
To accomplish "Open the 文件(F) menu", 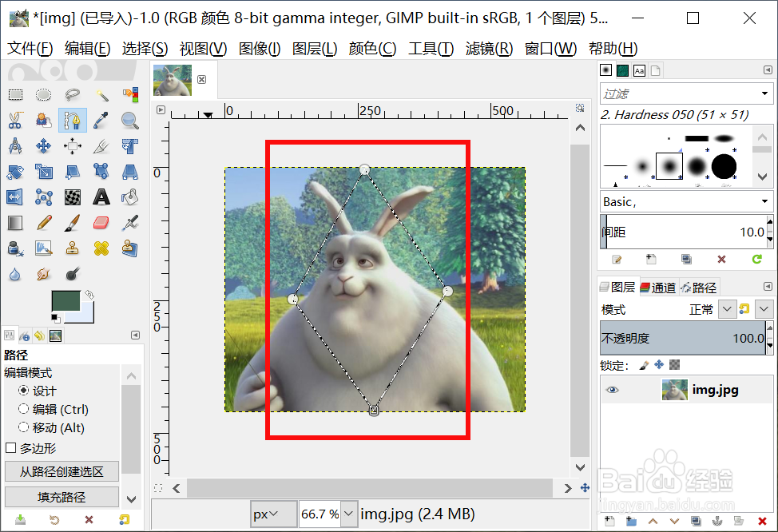I will click(x=30, y=49).
